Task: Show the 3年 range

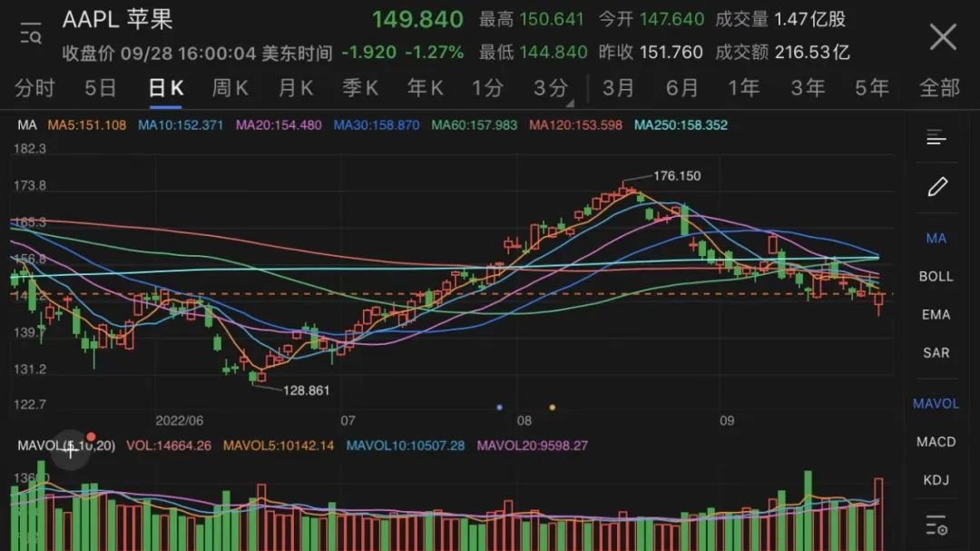Action: point(808,88)
